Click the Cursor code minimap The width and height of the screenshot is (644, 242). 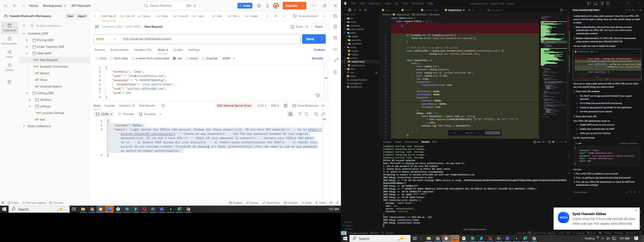coord(554,67)
